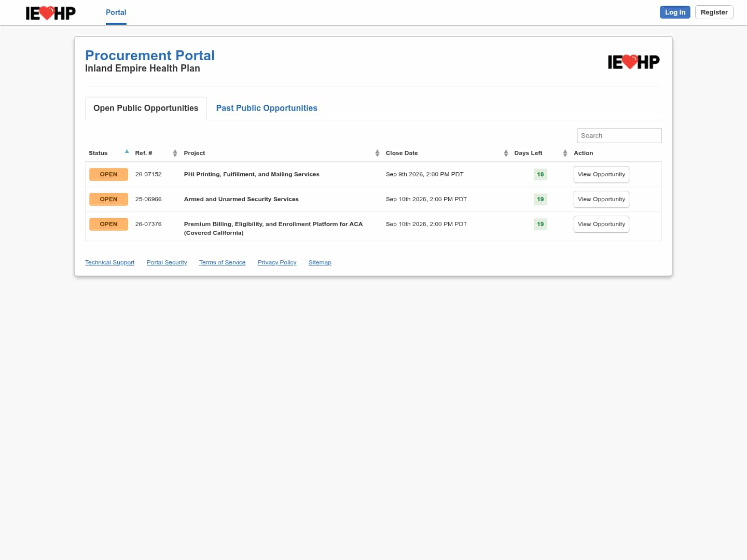Image resolution: width=747 pixels, height=560 pixels.
Task: Sort by Days Left column arrows
Action: (565, 153)
